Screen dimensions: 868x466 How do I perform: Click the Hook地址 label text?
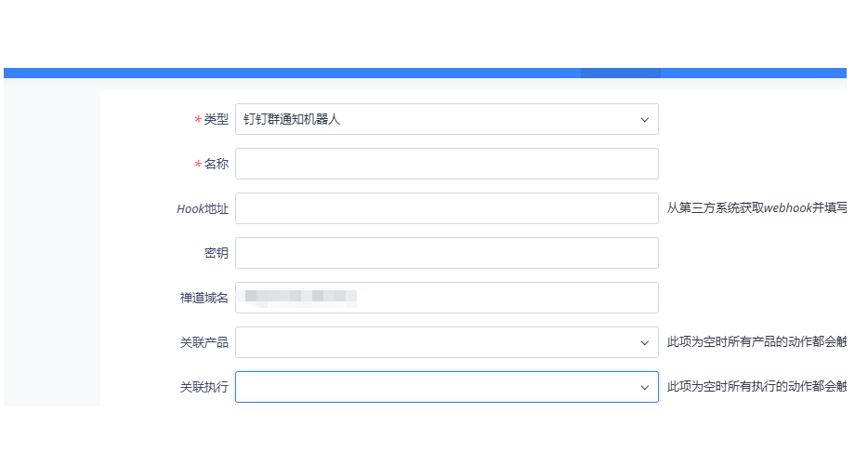(203, 209)
